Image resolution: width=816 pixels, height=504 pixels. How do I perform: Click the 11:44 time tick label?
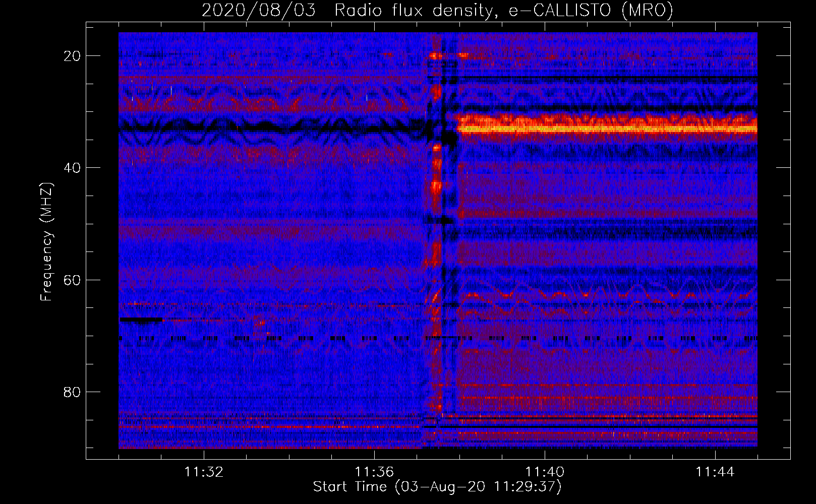click(x=715, y=472)
